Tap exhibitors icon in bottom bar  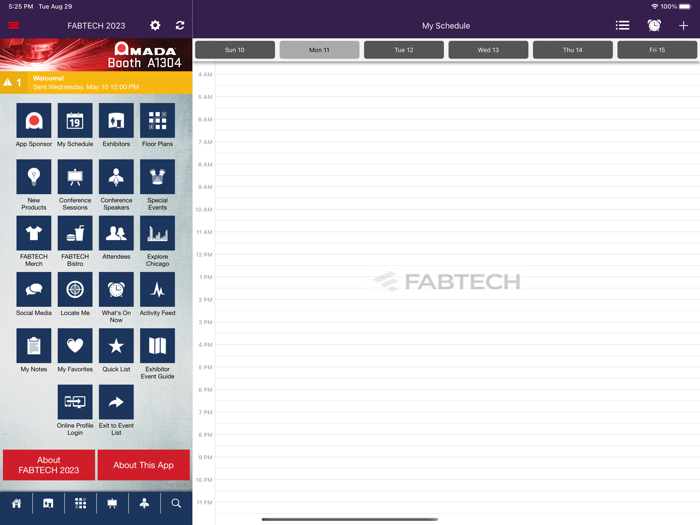[x=48, y=504]
